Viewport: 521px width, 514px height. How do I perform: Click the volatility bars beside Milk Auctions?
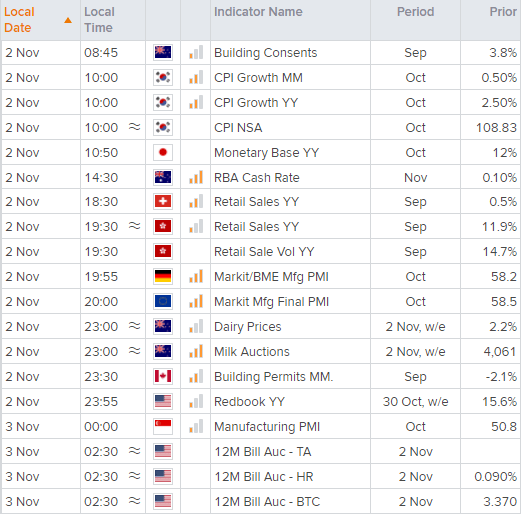pyautogui.click(x=196, y=351)
